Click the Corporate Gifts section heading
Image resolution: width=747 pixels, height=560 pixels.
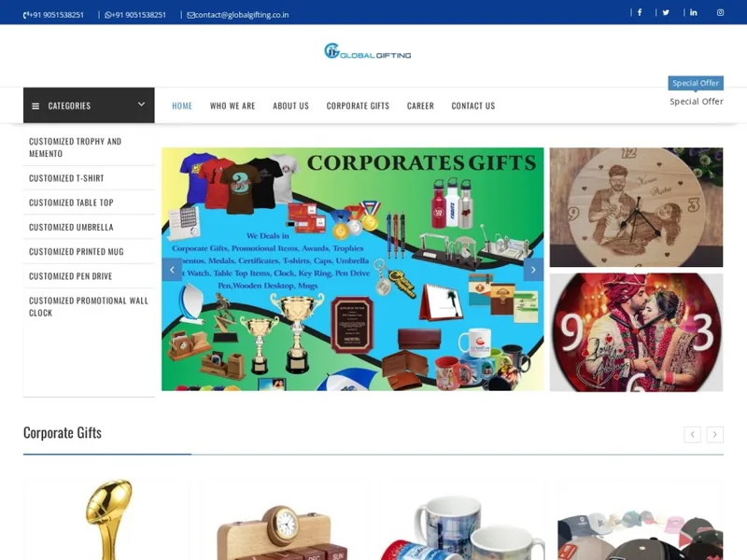coord(63,432)
